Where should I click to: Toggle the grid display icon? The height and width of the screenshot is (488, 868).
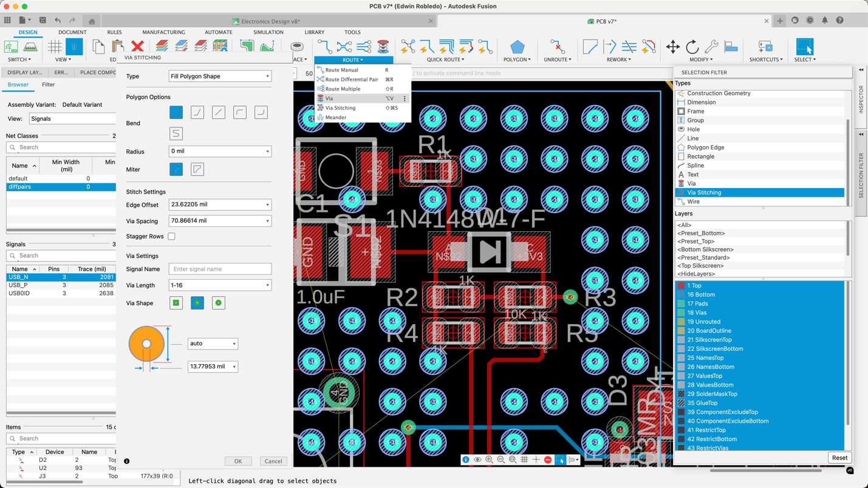coord(524,459)
